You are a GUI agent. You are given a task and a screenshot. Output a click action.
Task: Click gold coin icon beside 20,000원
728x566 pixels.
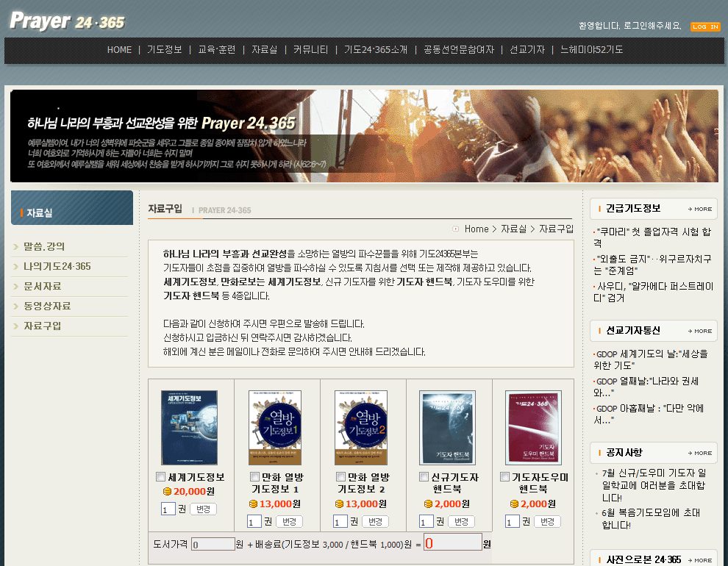coord(167,491)
